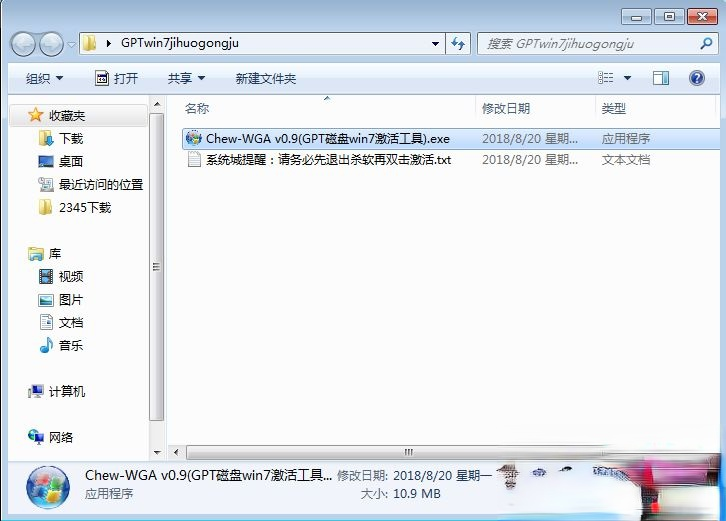Open 最近访问的位置
This screenshot has width=726, height=521.
[101, 184]
